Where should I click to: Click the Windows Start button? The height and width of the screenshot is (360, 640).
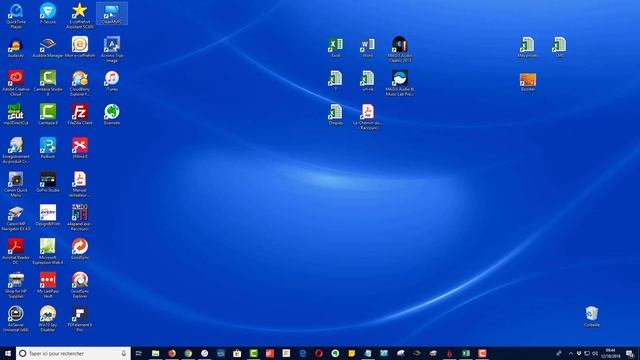(7, 353)
